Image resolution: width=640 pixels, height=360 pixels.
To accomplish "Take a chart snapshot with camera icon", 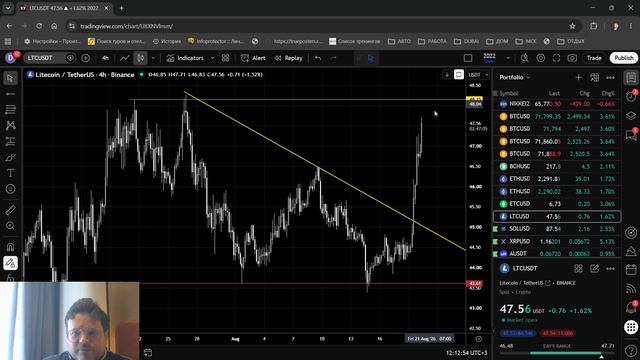I will (572, 58).
